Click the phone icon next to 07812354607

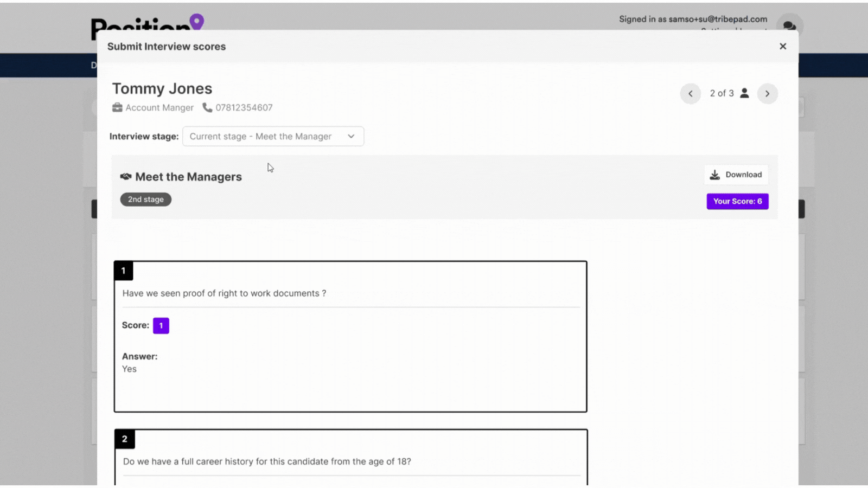point(207,107)
